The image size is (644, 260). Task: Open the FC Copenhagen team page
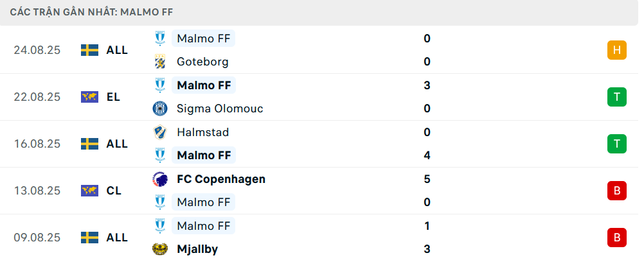[x=220, y=179]
